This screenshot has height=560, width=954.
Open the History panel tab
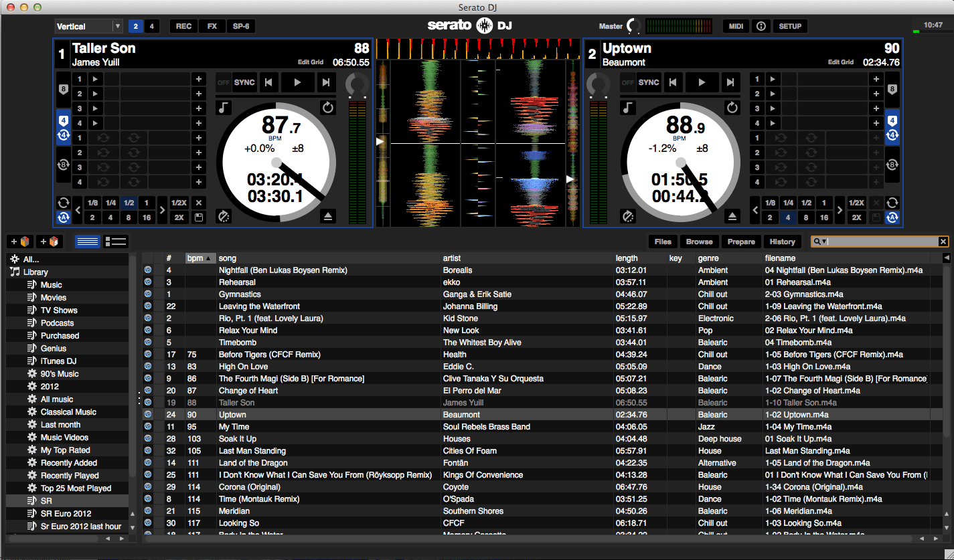(x=782, y=242)
